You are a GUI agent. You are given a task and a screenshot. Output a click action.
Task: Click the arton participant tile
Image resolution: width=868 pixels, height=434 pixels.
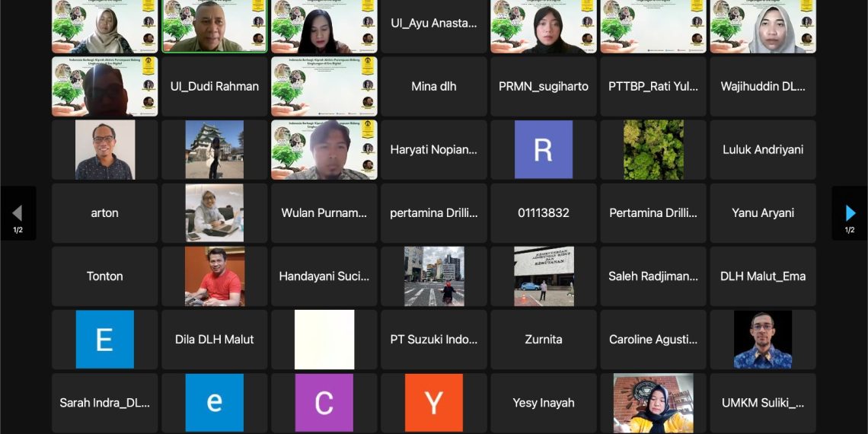pos(104,213)
